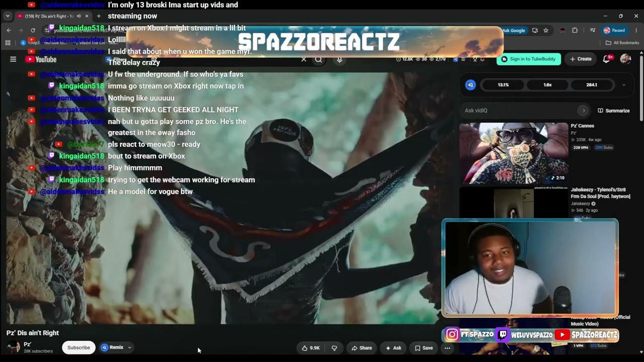Image resolution: width=644 pixels, height=362 pixels.
Task: Open the Chrome apps grid shortcut
Action: 8,43
